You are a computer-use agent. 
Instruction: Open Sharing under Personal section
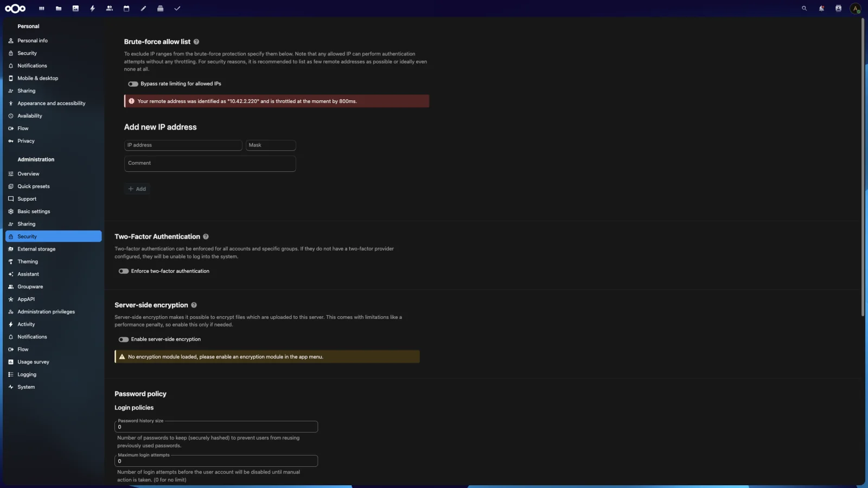click(x=54, y=91)
